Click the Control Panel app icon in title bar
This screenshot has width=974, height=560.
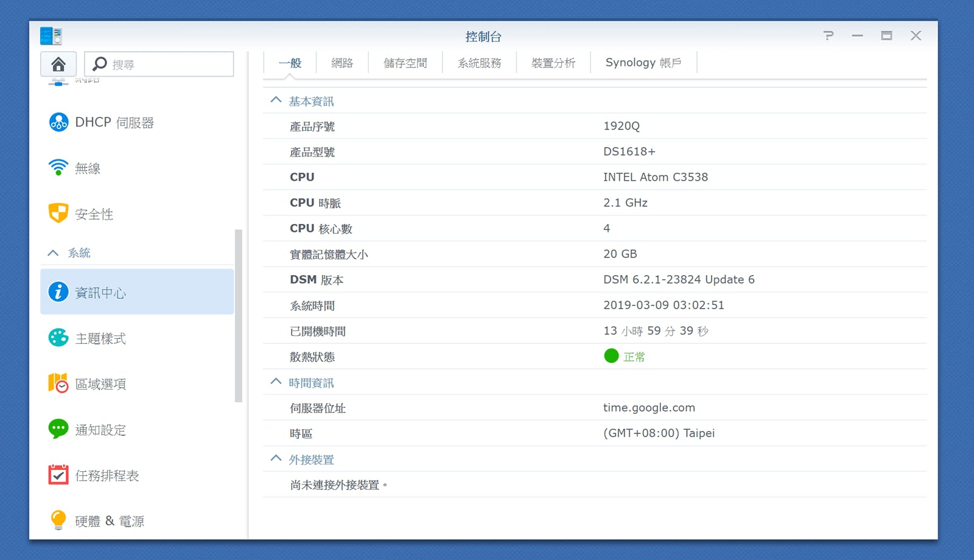point(51,36)
